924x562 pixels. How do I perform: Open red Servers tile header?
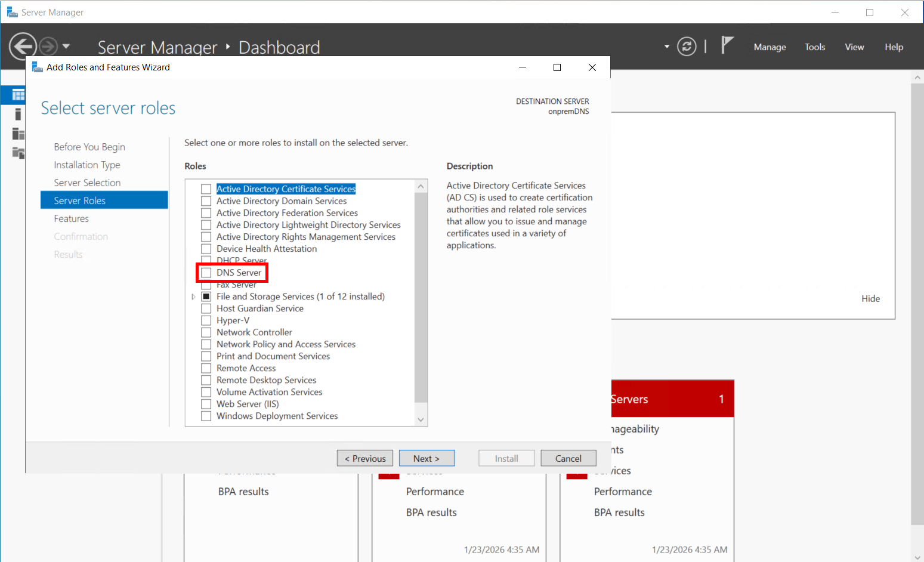click(x=673, y=399)
